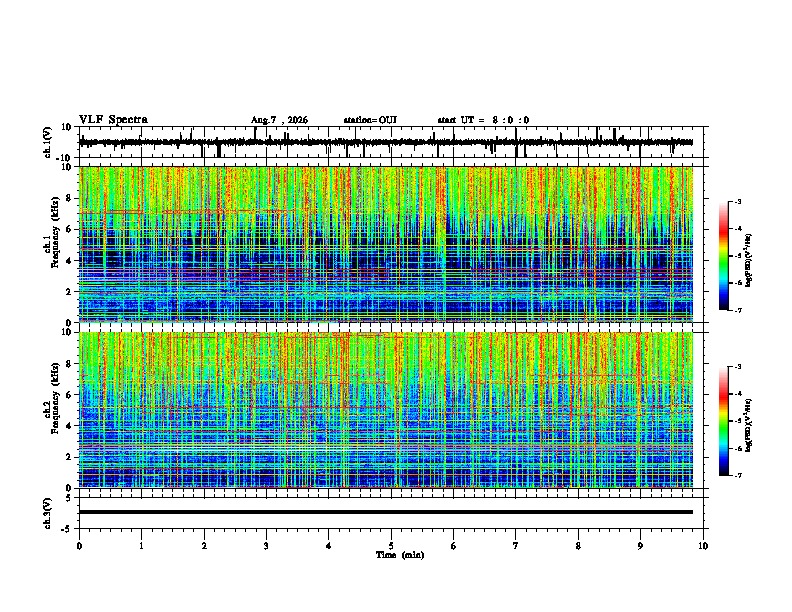Screen dimensions: 792x612
Task: Click the "Time (min)" x-axis label
Action: [x=400, y=555]
